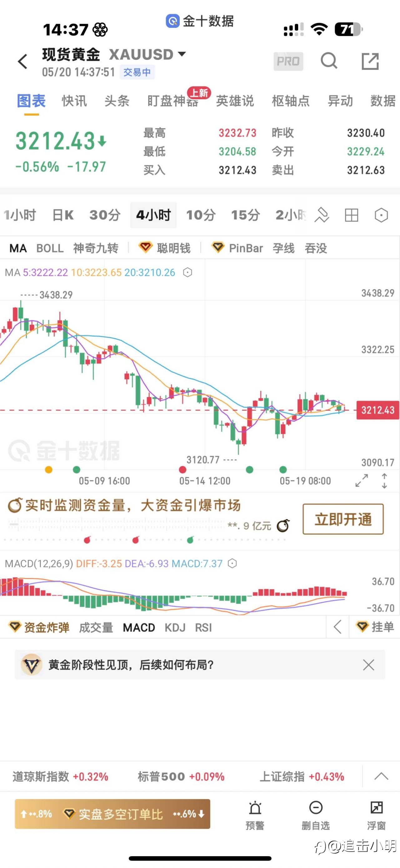This screenshot has width=400, height=868.
Task: Expand chart to fullscreen arrows icon
Action: pos(362,480)
